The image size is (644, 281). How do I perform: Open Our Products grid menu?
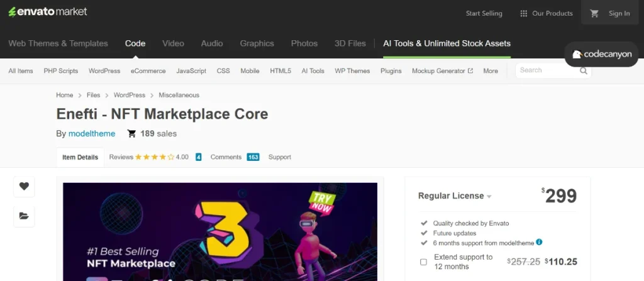tap(547, 14)
